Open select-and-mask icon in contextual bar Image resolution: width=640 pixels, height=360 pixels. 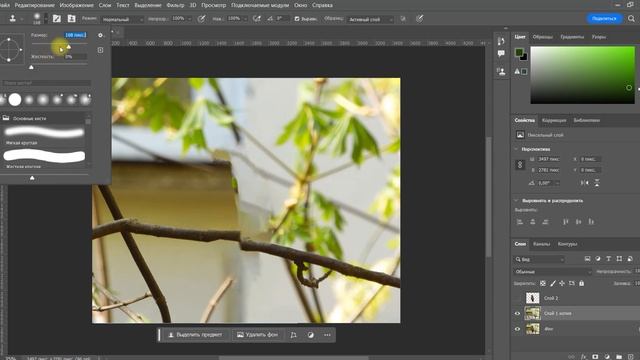click(x=293, y=335)
